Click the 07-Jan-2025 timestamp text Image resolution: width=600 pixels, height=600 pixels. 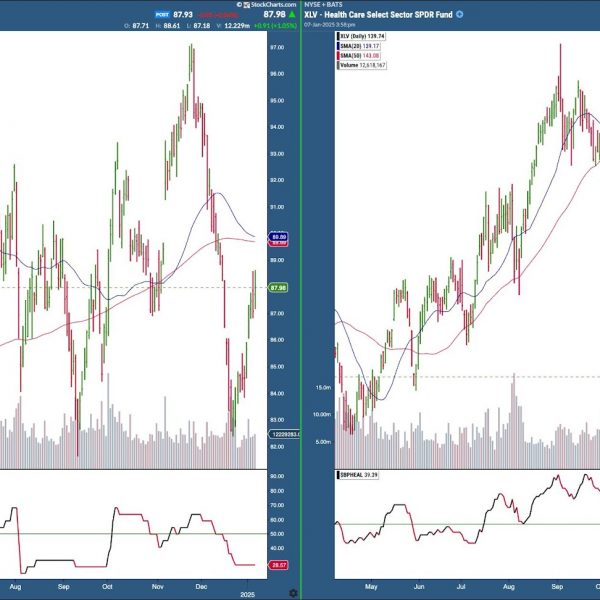click(329, 24)
